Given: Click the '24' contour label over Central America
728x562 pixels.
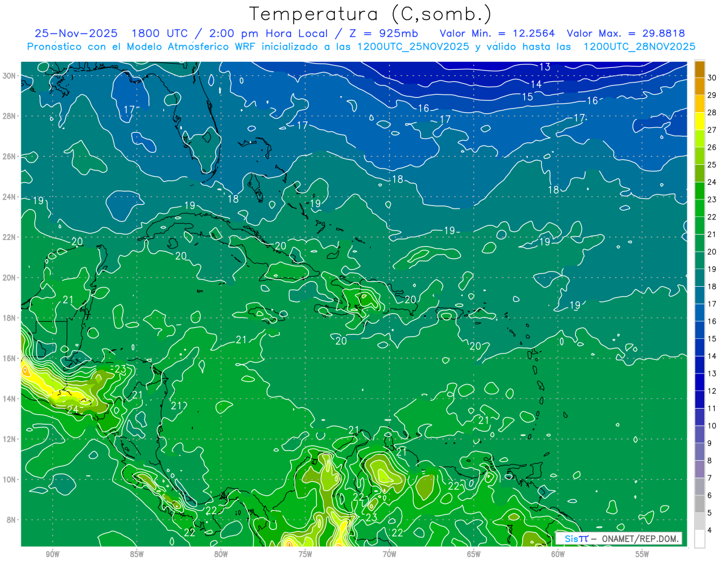Looking at the screenshot, I should coord(72,410).
